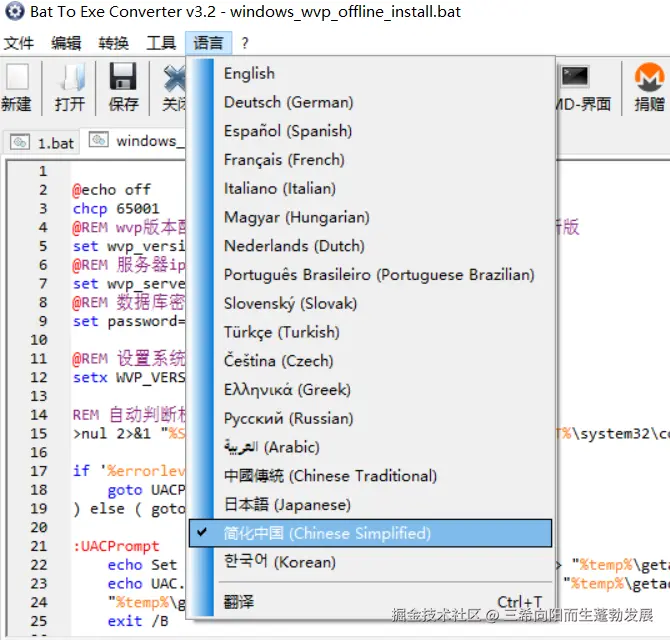Click the 翻译 (Translate) menu item
This screenshot has width=670, height=640.
(x=370, y=602)
